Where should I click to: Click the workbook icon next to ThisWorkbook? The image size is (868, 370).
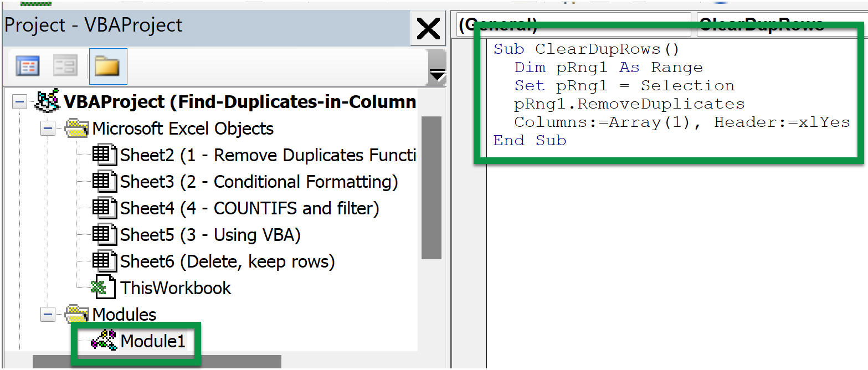[x=103, y=287]
